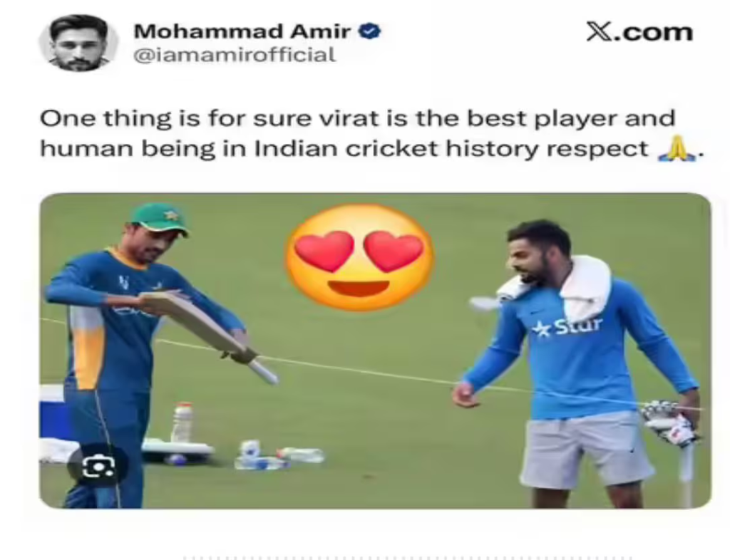Click the batting gloves held by player

669,422
